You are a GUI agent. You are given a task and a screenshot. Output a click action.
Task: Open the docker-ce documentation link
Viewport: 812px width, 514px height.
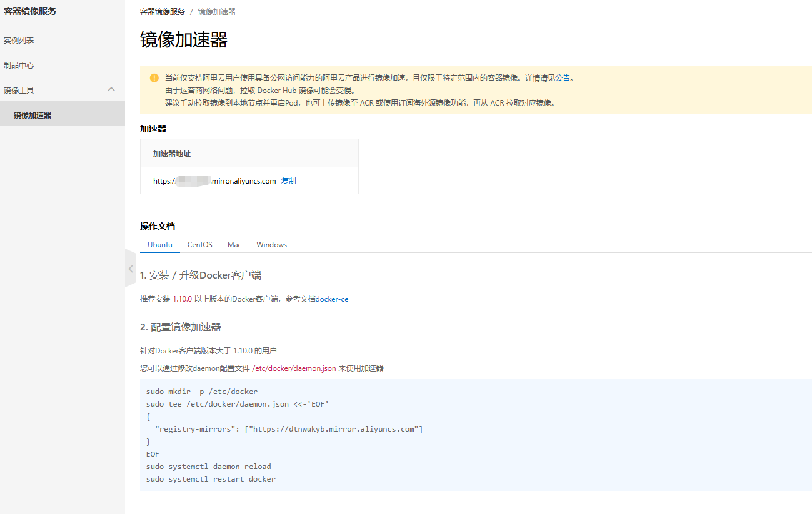pos(332,299)
